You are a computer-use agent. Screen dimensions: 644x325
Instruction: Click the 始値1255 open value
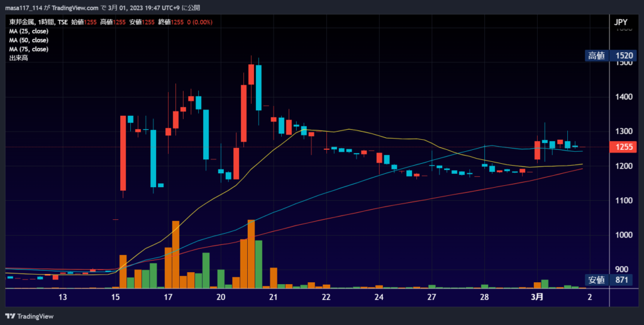click(84, 22)
